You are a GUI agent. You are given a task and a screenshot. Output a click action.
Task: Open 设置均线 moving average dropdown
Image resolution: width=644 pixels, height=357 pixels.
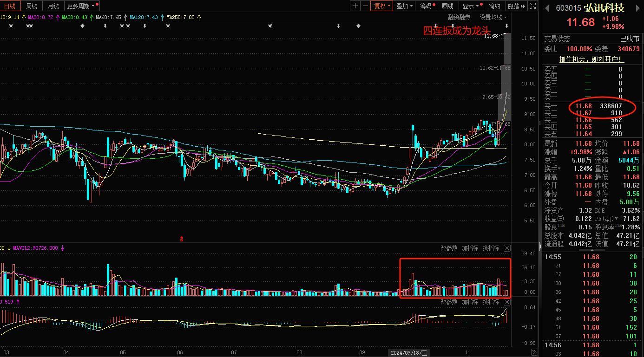point(493,17)
